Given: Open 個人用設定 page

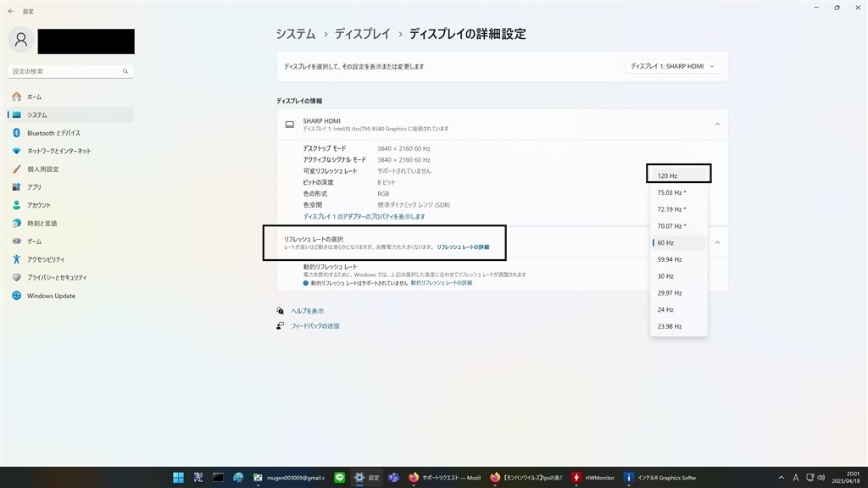Looking at the screenshot, I should click(71, 169).
